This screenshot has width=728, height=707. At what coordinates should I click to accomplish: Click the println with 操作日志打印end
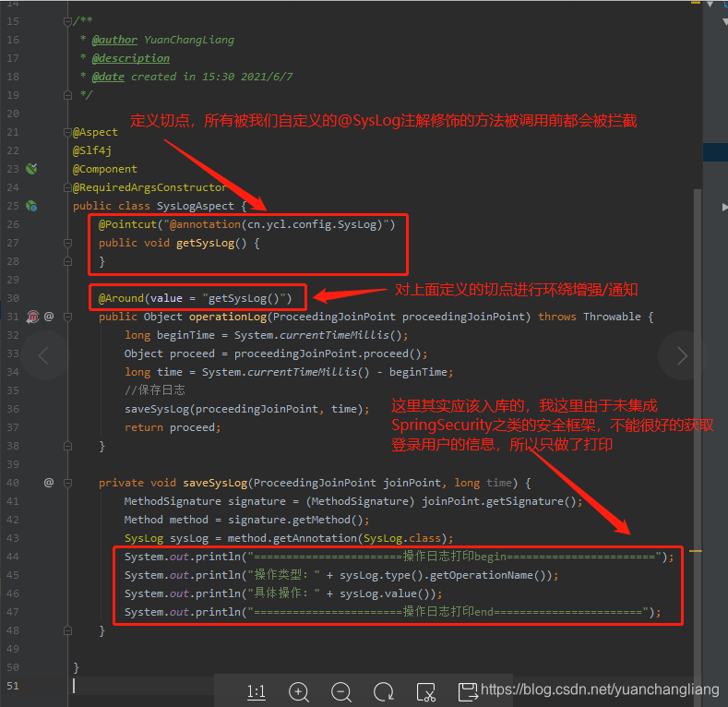click(x=393, y=612)
